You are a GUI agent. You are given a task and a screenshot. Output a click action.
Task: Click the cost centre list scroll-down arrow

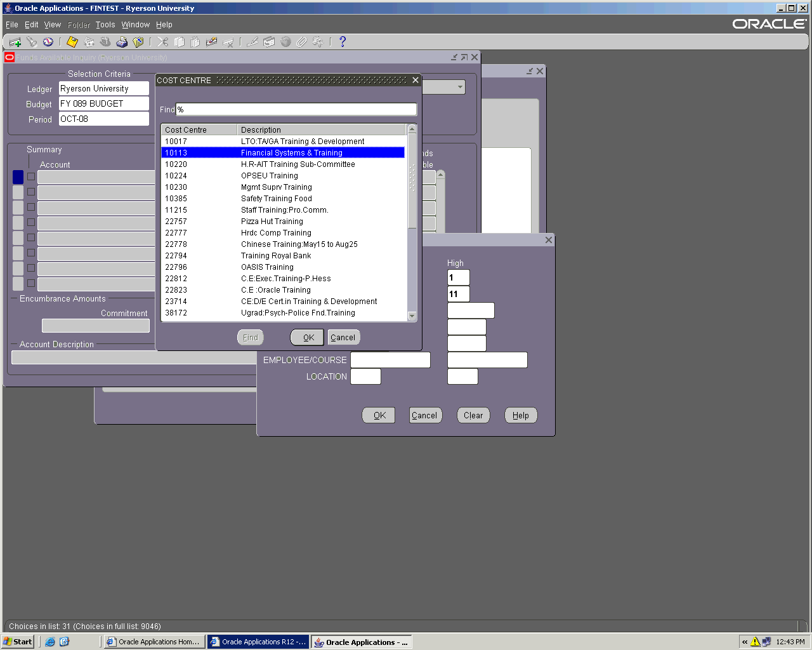[x=412, y=316]
